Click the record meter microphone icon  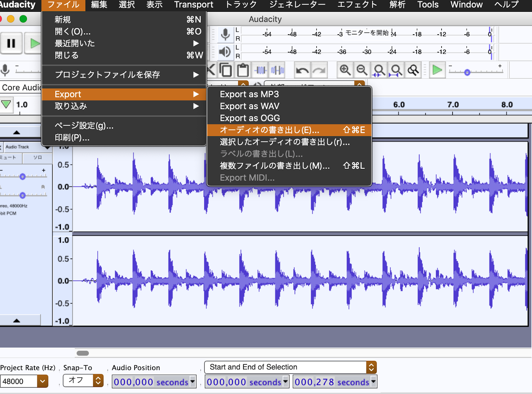225,35
